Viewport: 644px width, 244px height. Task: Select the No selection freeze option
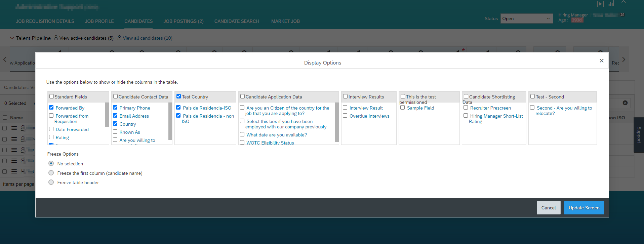(x=51, y=163)
